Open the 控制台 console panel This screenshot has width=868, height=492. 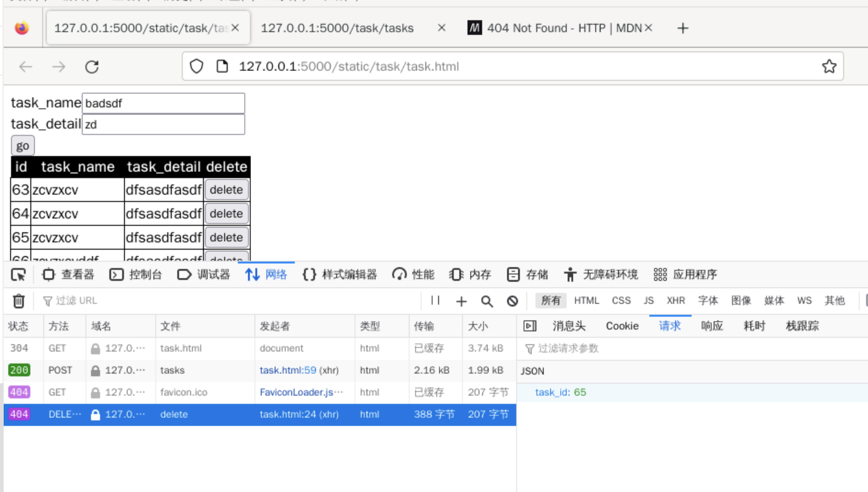click(x=135, y=275)
